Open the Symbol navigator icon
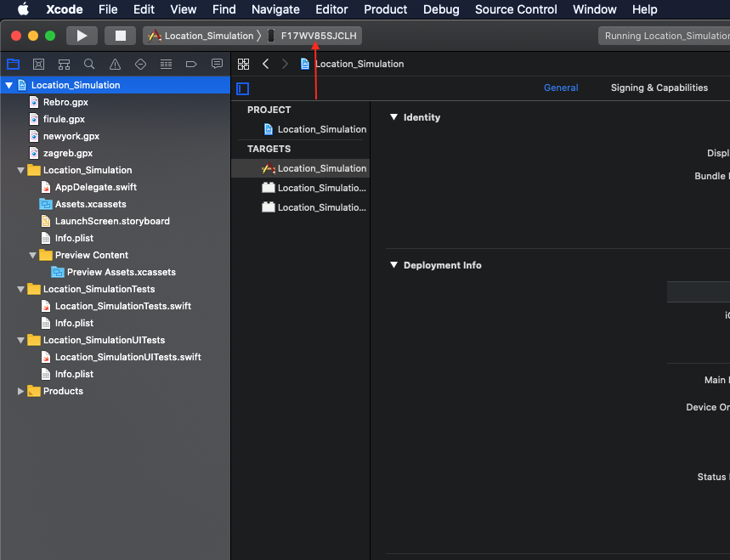The image size is (730, 560). pyautogui.click(x=64, y=64)
